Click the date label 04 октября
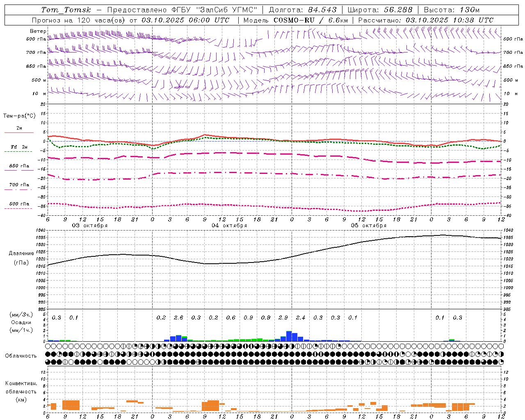Screen dimensions: 525x420 click(x=229, y=226)
